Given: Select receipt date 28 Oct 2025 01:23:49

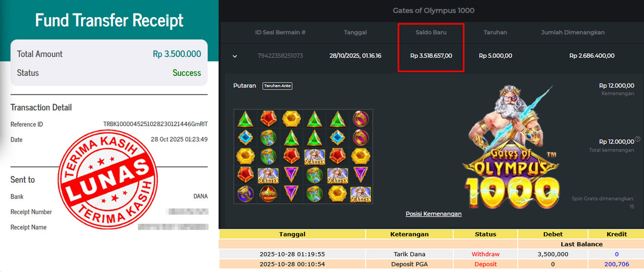Looking at the screenshot, I should (x=179, y=140).
